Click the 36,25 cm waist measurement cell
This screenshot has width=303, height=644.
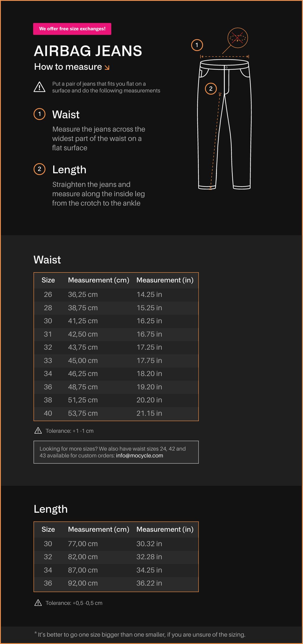tap(83, 295)
